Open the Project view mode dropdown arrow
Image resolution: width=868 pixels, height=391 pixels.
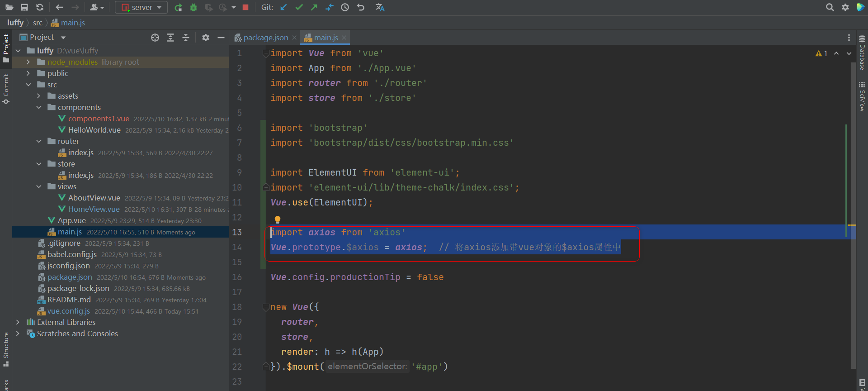[63, 38]
